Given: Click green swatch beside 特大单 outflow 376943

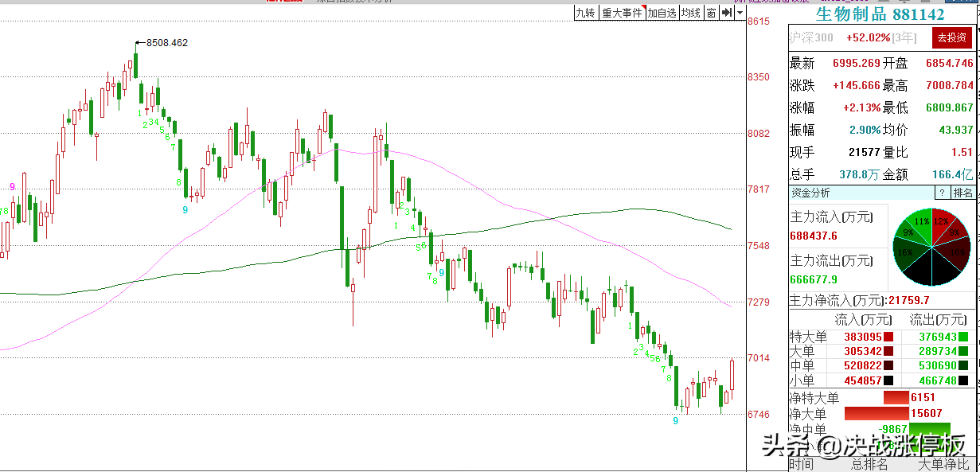Looking at the screenshot, I should (x=962, y=337).
